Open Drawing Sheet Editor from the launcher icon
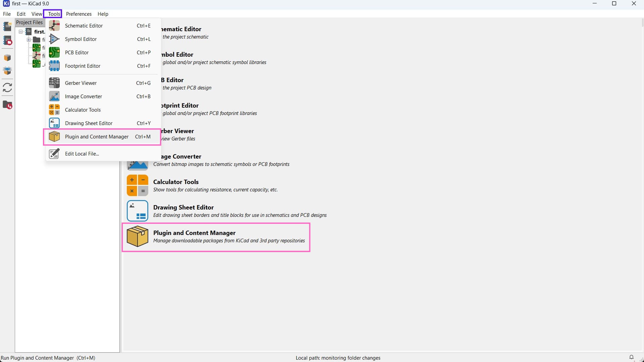Screen dimensions: 644x362 [137, 211]
